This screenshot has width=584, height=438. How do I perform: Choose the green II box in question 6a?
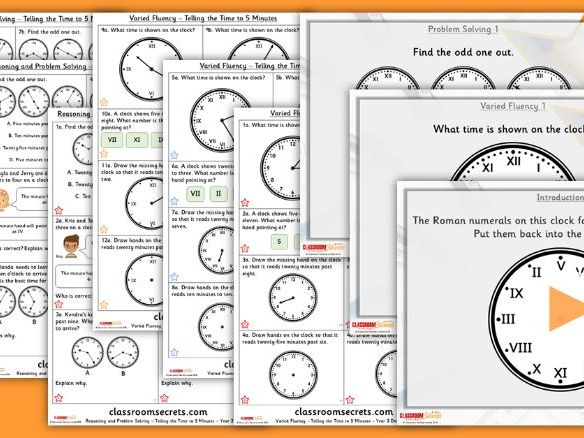(219, 194)
